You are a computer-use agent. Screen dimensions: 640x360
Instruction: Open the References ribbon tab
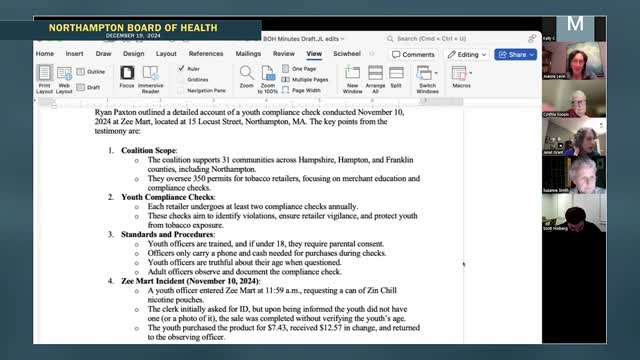coord(206,53)
